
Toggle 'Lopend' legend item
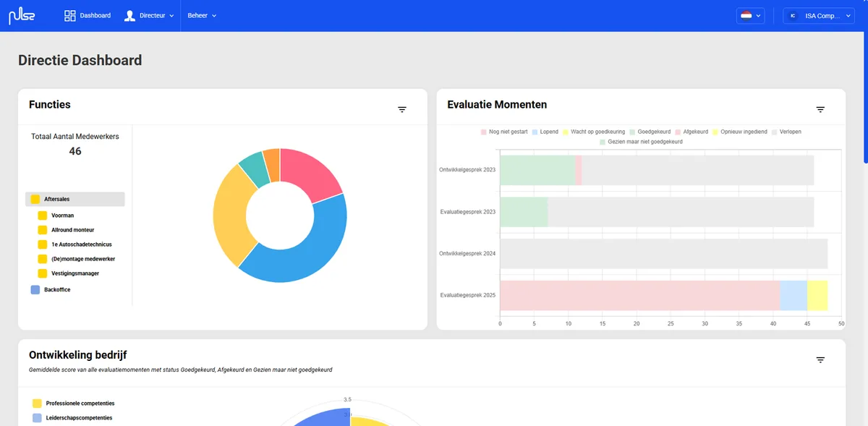(545, 132)
